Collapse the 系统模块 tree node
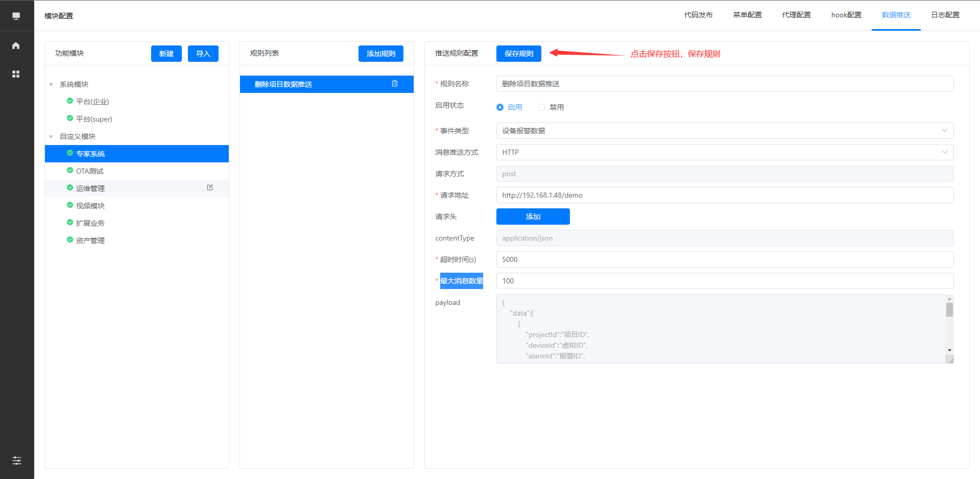980x479 pixels. pyautogui.click(x=51, y=85)
